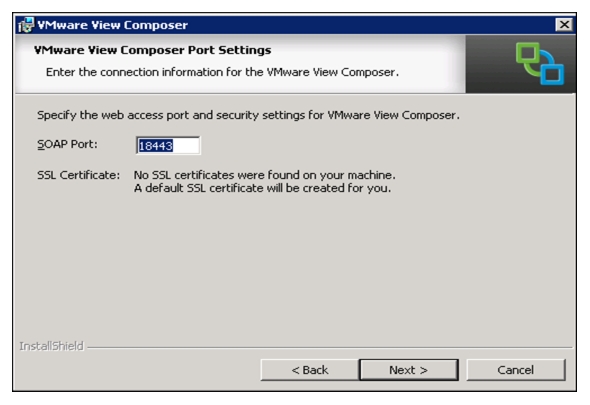
Task: Close the VMware View Composer dialog
Action: point(564,25)
